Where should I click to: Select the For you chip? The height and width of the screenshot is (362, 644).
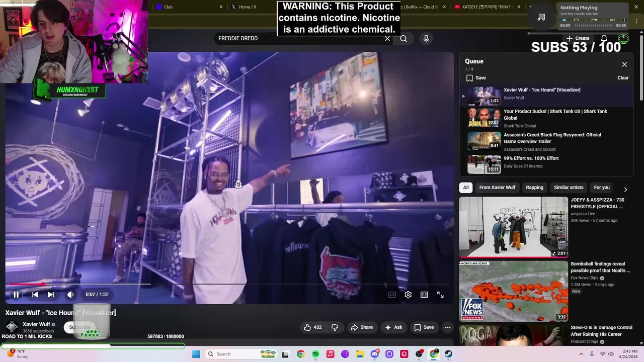tap(602, 188)
